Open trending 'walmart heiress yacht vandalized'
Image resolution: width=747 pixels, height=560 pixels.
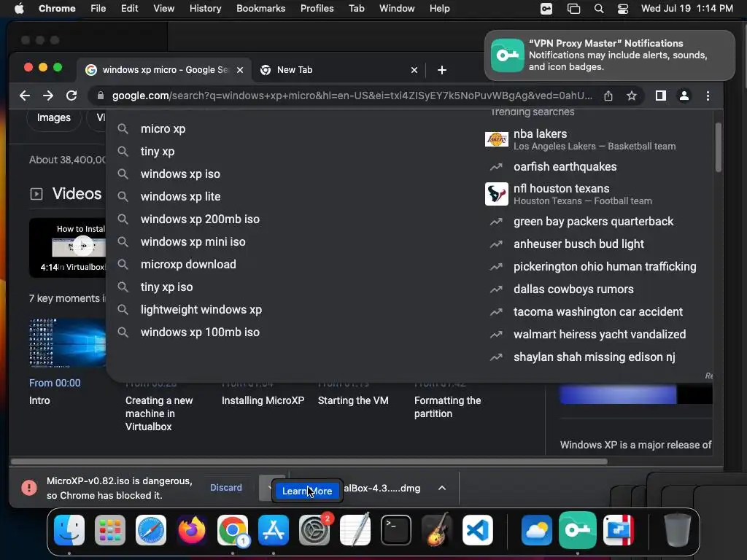tap(598, 334)
